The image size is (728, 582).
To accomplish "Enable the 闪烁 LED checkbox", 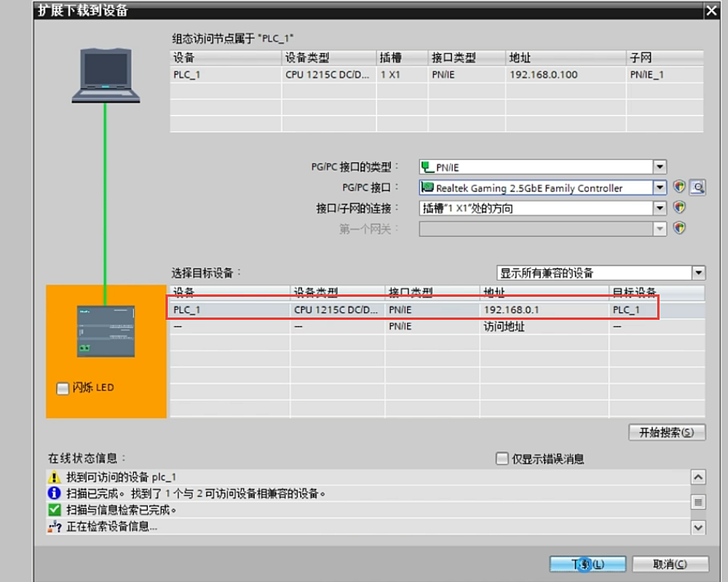I will tap(63, 388).
